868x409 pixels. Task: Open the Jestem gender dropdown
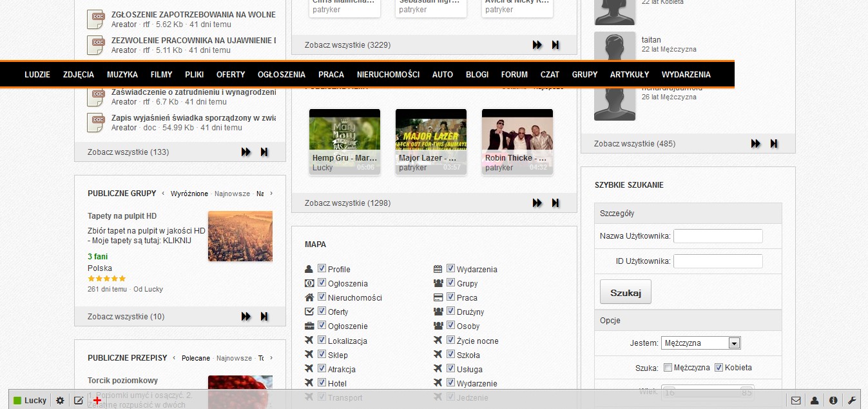click(x=700, y=343)
